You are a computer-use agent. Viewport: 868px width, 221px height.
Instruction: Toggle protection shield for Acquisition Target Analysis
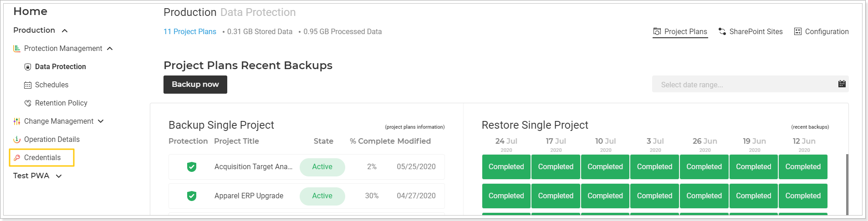pyautogui.click(x=192, y=167)
